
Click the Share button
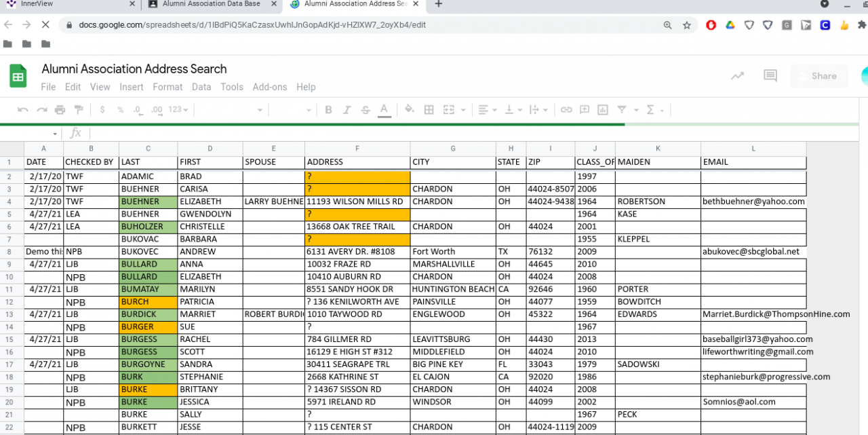click(x=818, y=76)
